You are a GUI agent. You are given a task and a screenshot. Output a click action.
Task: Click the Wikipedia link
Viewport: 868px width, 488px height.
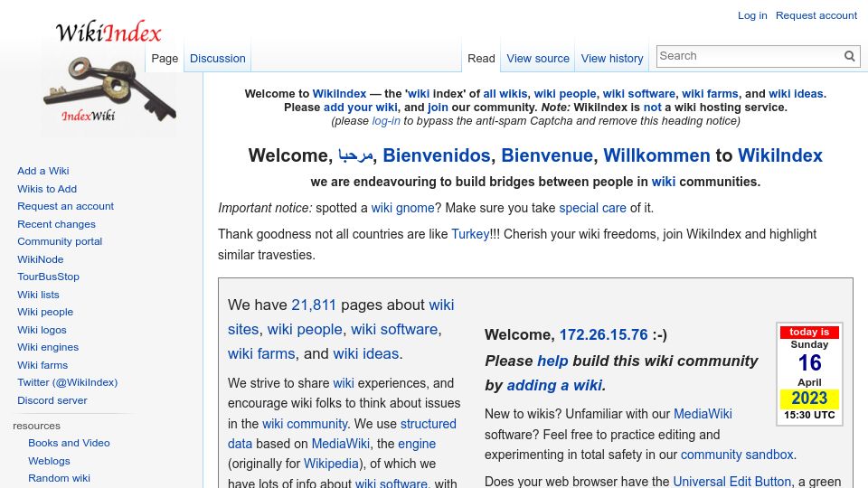(331, 464)
